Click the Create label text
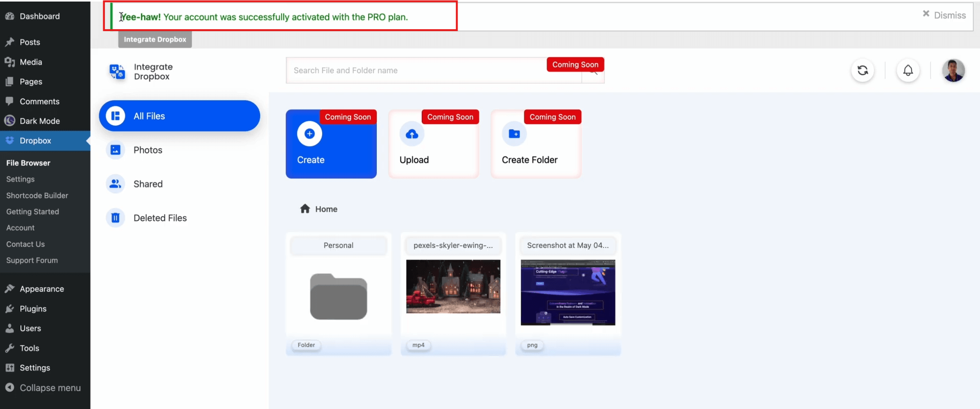 click(x=311, y=160)
